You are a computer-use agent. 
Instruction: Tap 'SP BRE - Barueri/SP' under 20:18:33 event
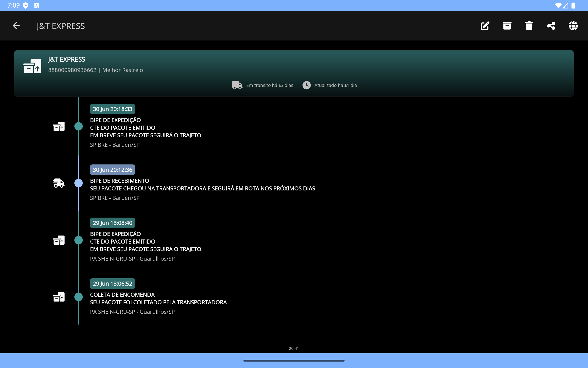click(x=115, y=145)
